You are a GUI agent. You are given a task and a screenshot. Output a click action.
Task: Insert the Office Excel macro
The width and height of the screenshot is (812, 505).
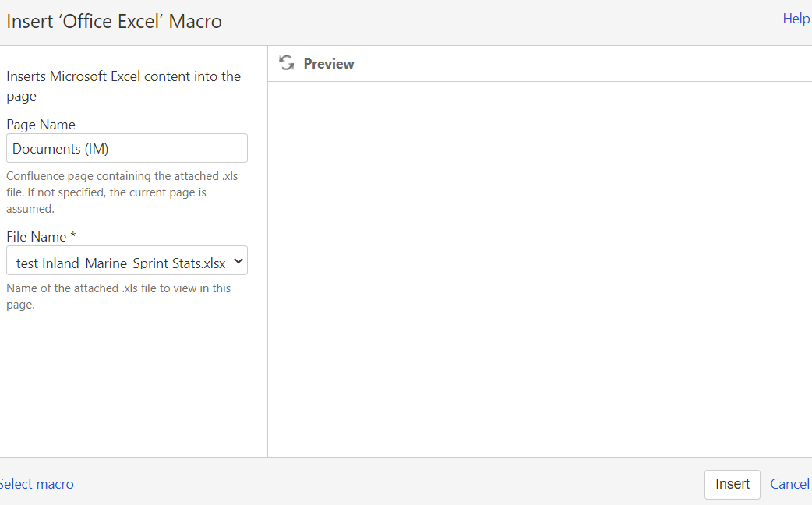tap(733, 484)
